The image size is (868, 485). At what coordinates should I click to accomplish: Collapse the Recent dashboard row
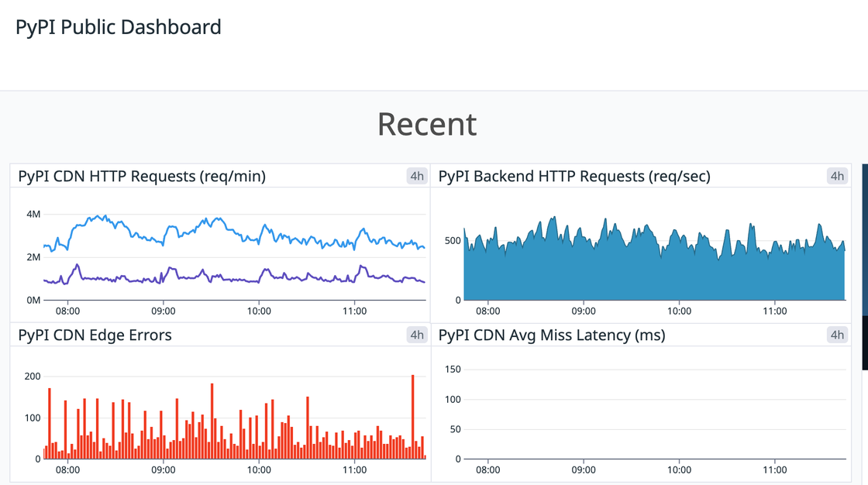coord(427,124)
